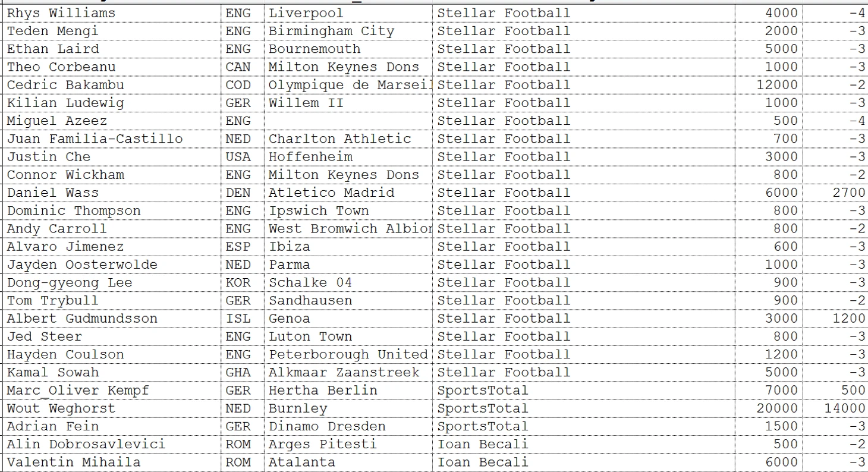868x472 pixels.
Task: Select the Rhys Williams name cell
Action: point(111,13)
